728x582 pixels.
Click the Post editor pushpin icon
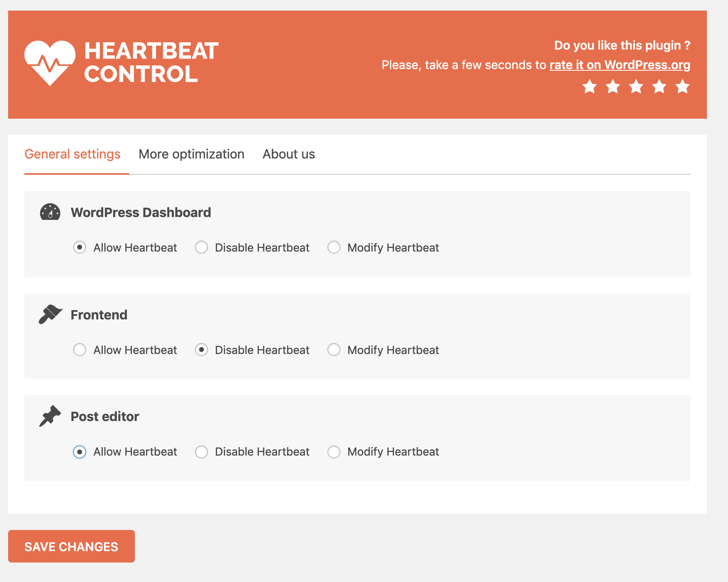tap(50, 416)
